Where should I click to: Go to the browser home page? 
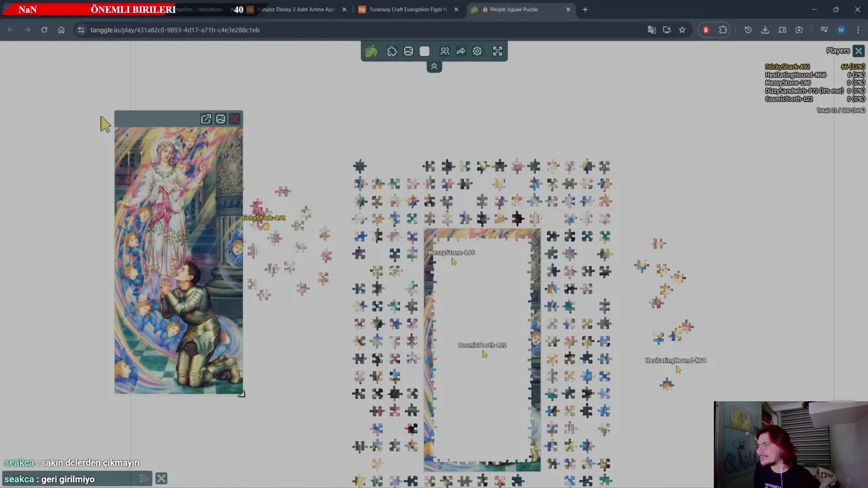pos(61,30)
